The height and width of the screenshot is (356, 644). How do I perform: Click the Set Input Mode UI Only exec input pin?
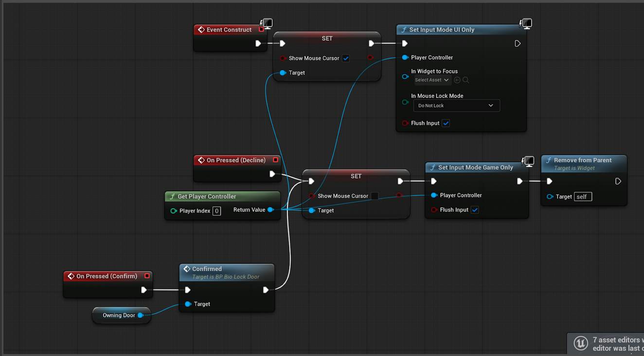click(405, 43)
